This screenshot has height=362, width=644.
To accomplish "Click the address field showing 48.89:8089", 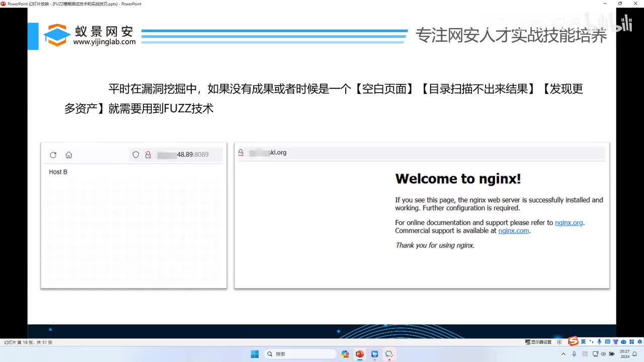I will [176, 155].
